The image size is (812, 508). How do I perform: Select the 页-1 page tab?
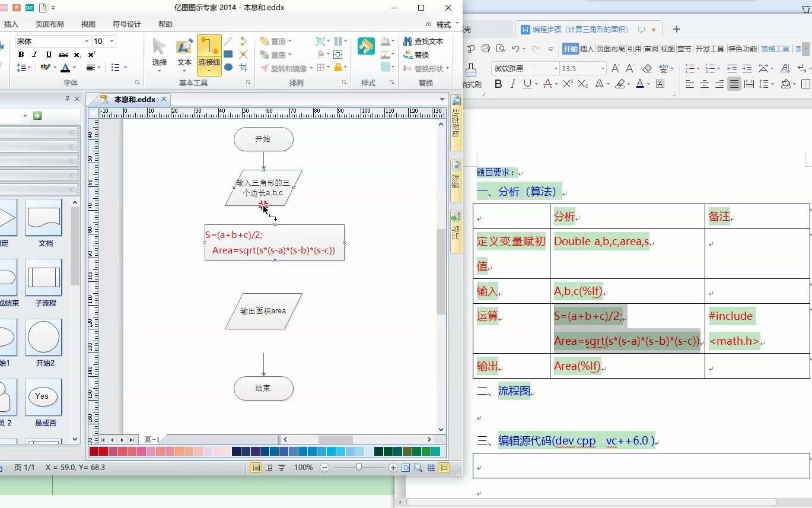pyautogui.click(x=152, y=440)
